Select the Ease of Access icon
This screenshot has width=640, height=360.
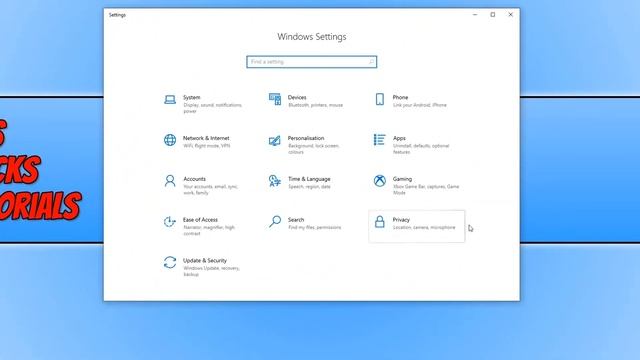170,222
